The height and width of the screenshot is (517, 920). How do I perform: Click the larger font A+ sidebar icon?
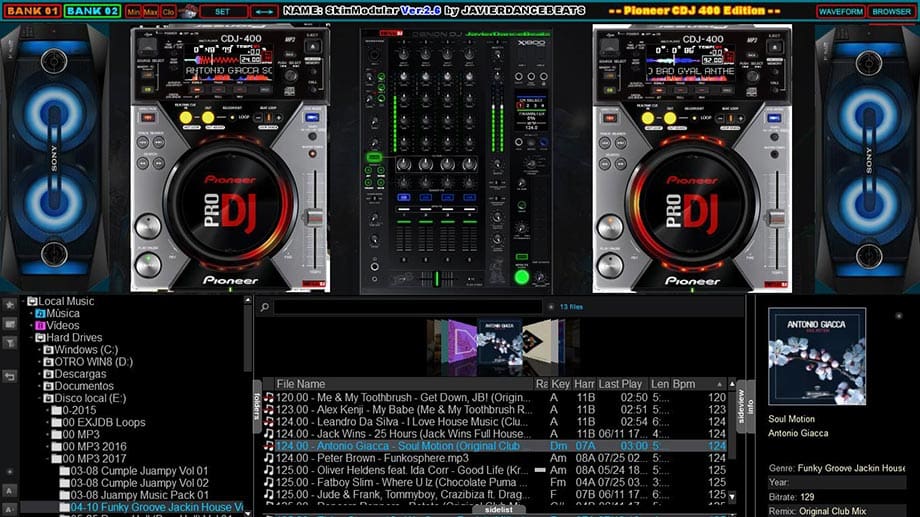(x=9, y=490)
